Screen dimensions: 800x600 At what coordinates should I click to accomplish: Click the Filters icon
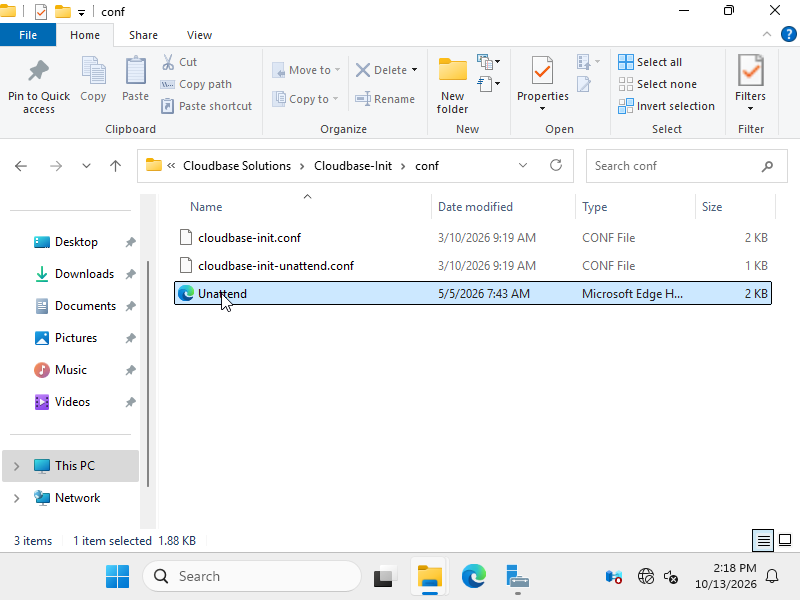point(751,70)
